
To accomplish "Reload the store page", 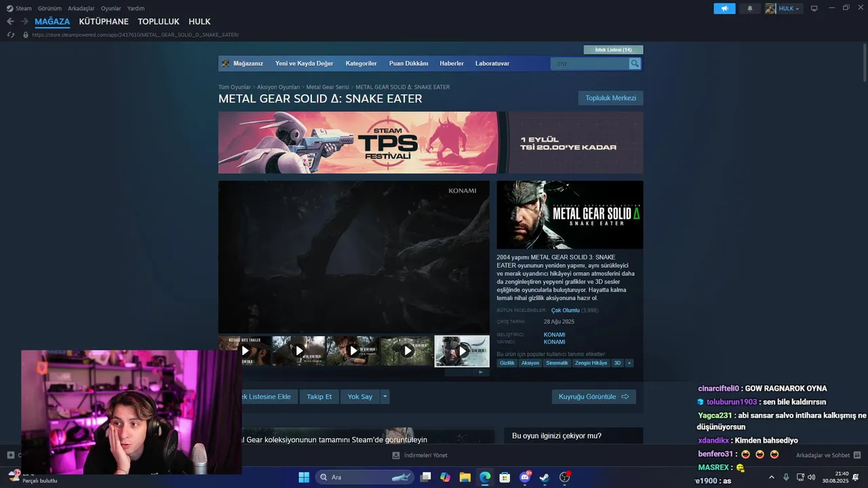I will [x=10, y=35].
